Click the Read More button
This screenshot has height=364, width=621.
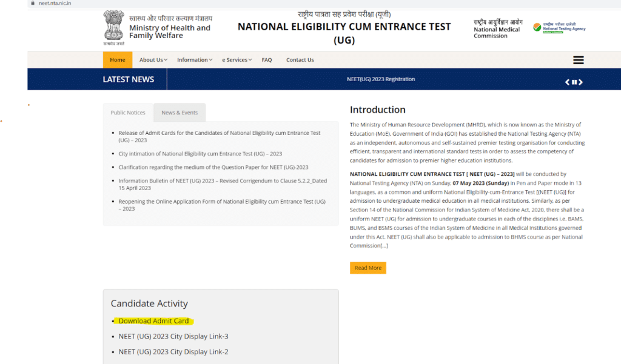(368, 268)
